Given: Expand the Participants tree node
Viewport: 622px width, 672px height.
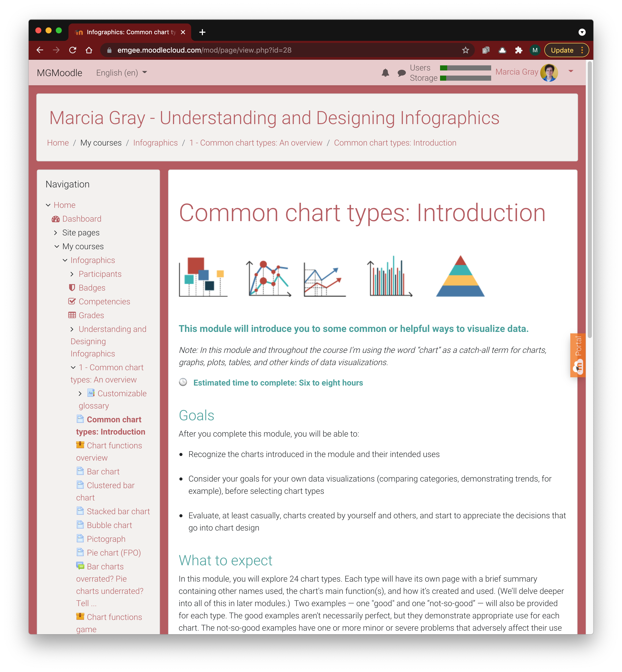Looking at the screenshot, I should point(72,274).
